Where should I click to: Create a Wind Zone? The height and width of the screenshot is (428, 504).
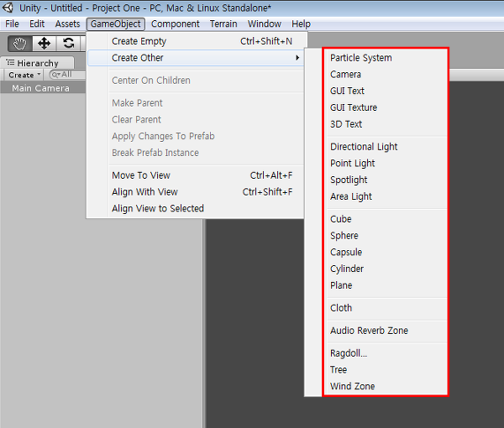385,386
